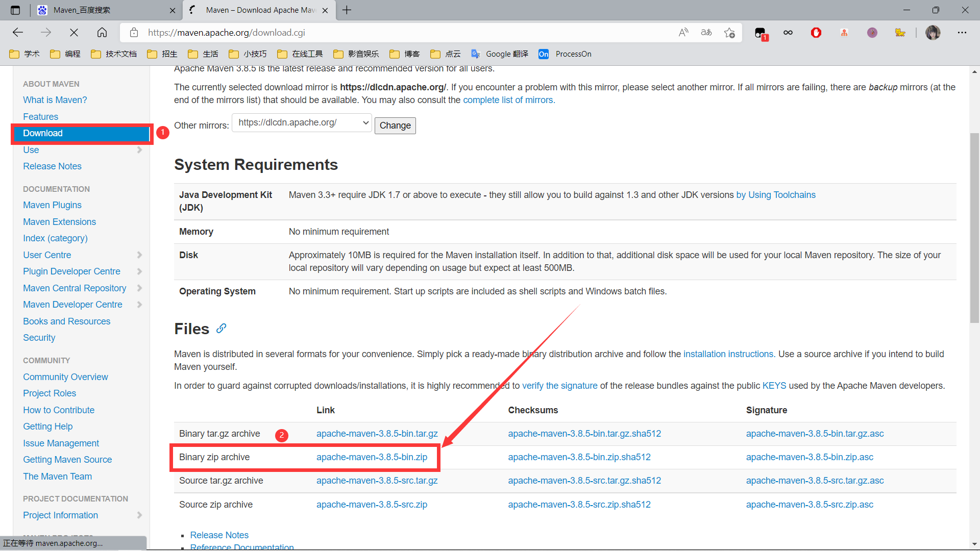Open the user profile avatar
Viewport: 980px width, 551px height.
tap(933, 33)
